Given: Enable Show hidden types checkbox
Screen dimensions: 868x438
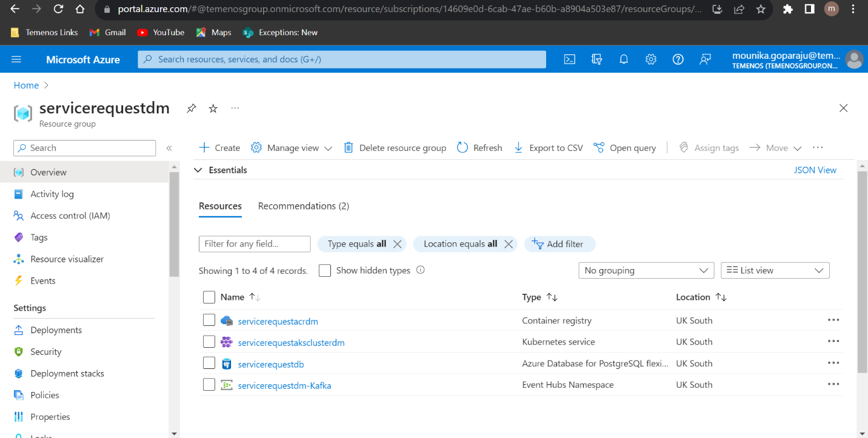Looking at the screenshot, I should click(x=325, y=271).
